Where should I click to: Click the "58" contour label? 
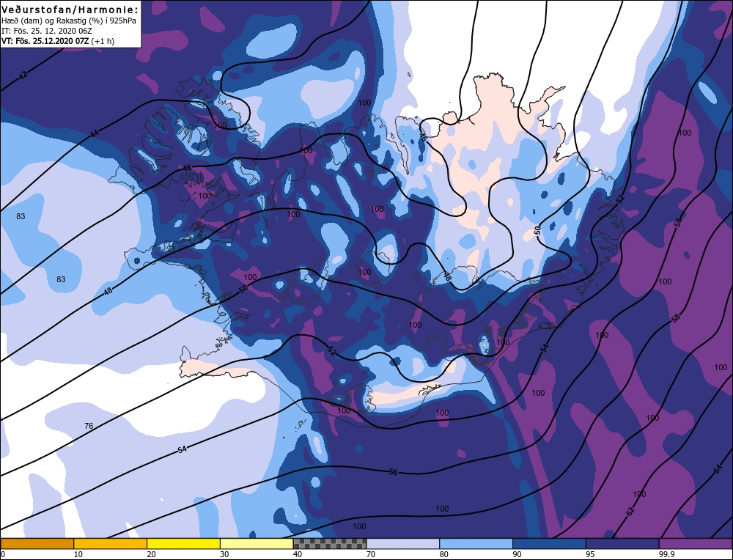pyautogui.click(x=676, y=318)
